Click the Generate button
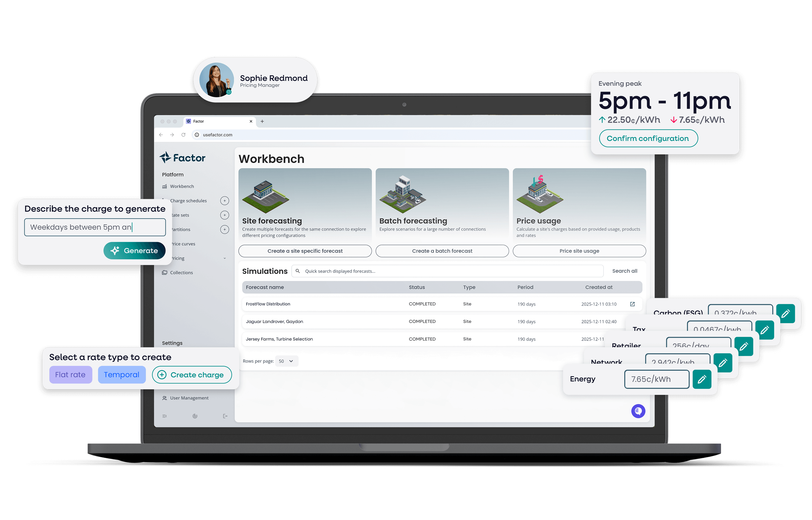 point(134,251)
